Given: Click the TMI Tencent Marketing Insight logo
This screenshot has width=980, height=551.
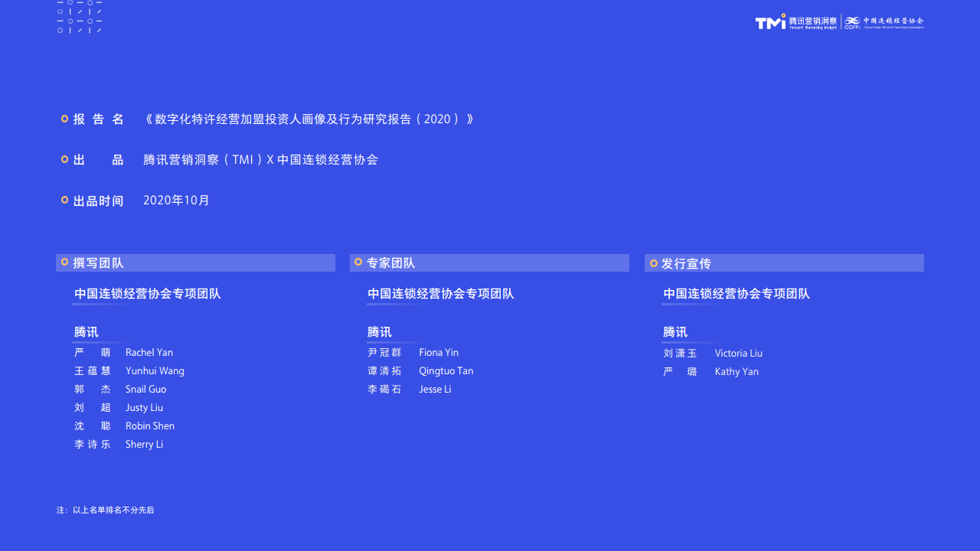Looking at the screenshot, I should point(795,22).
